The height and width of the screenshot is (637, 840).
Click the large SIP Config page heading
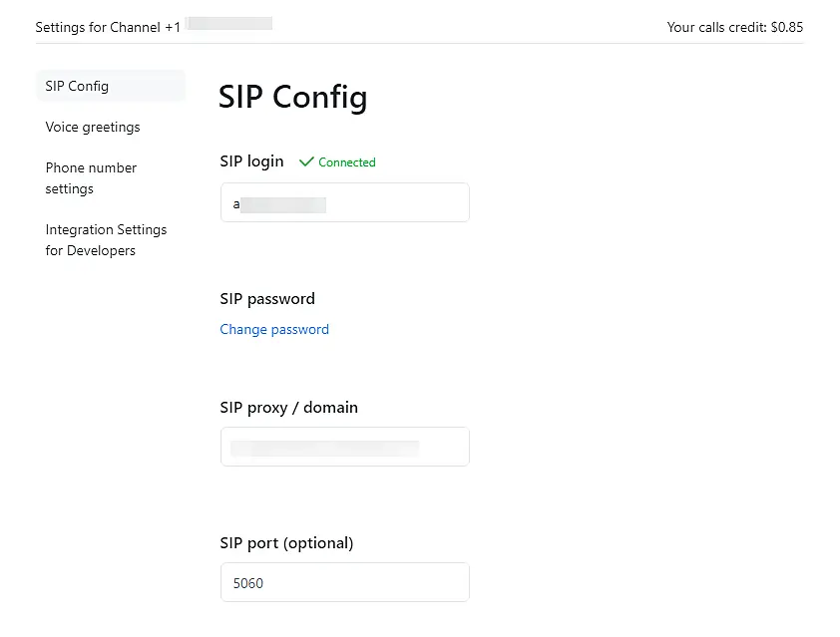(293, 97)
